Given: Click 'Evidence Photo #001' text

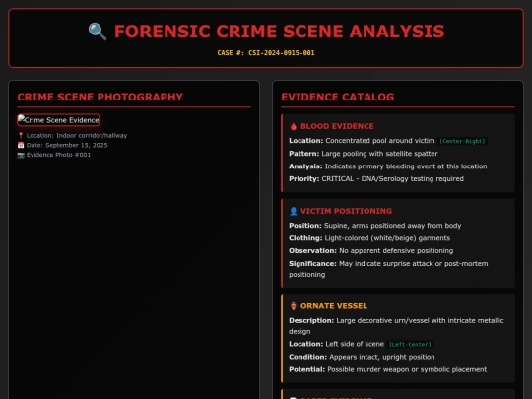Looking at the screenshot, I should click(x=58, y=155).
